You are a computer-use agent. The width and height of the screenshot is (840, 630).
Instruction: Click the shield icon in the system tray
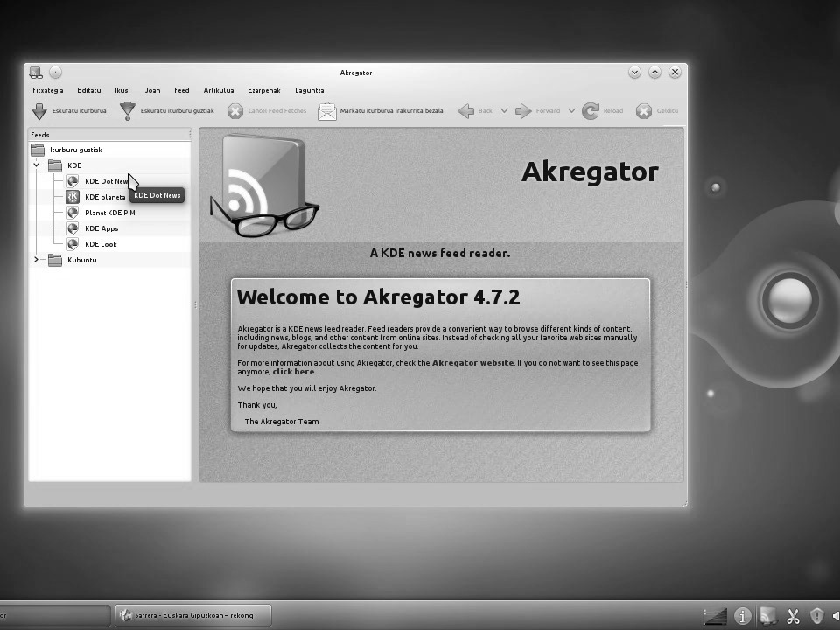816,616
